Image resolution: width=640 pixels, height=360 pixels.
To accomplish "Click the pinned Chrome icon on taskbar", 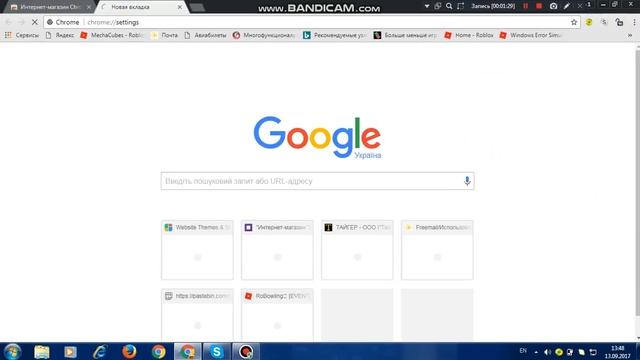I will [158, 351].
